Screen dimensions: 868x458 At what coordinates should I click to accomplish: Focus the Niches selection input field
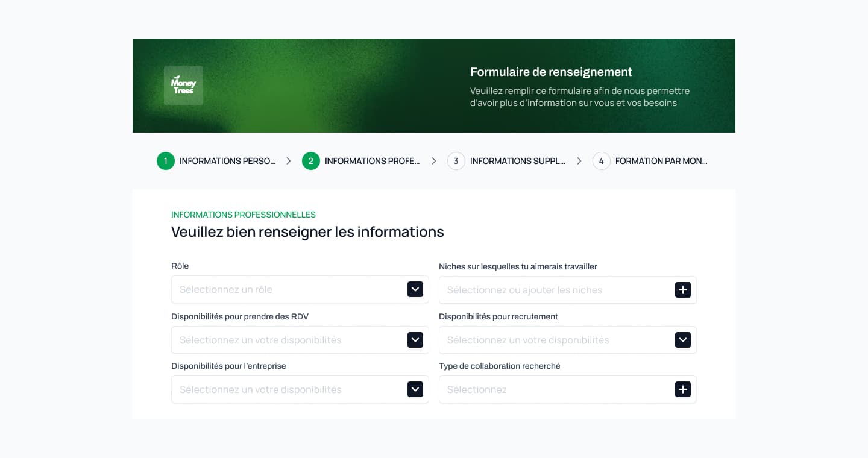555,290
